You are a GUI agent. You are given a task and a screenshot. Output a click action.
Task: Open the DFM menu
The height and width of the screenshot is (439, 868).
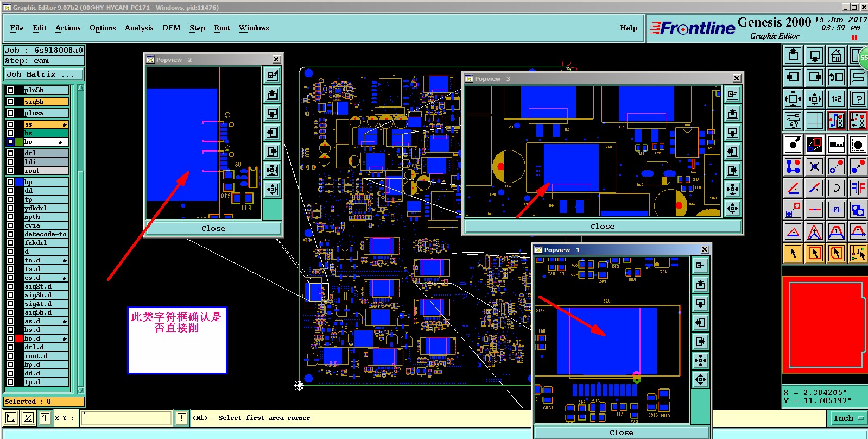click(172, 28)
